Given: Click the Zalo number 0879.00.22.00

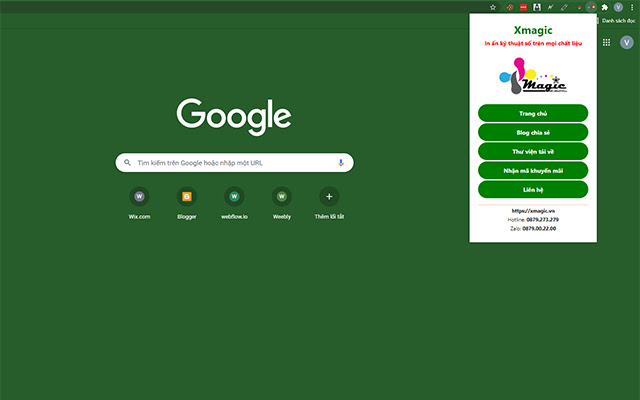Looking at the screenshot, I should click(539, 229).
